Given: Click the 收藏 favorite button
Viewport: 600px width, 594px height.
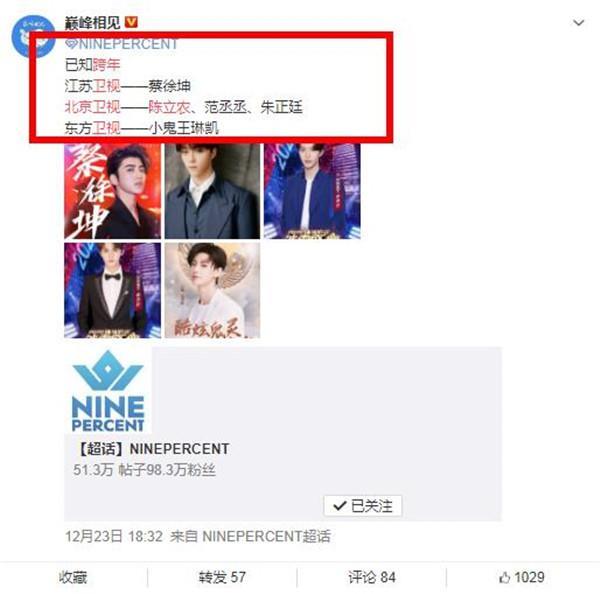Looking at the screenshot, I should coord(73,577).
